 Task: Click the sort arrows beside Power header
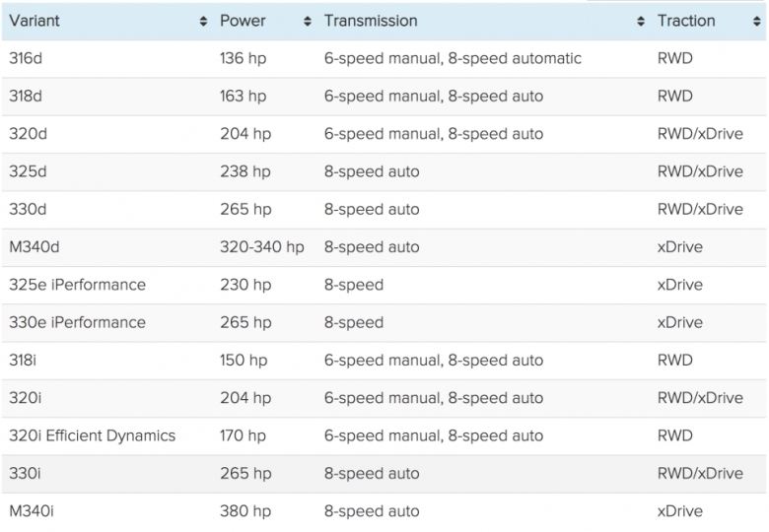308,22
